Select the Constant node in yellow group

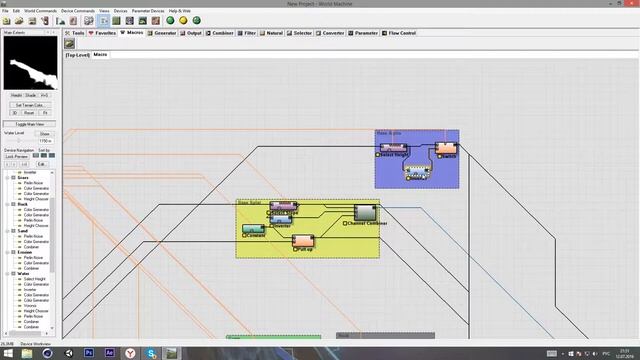253,229
